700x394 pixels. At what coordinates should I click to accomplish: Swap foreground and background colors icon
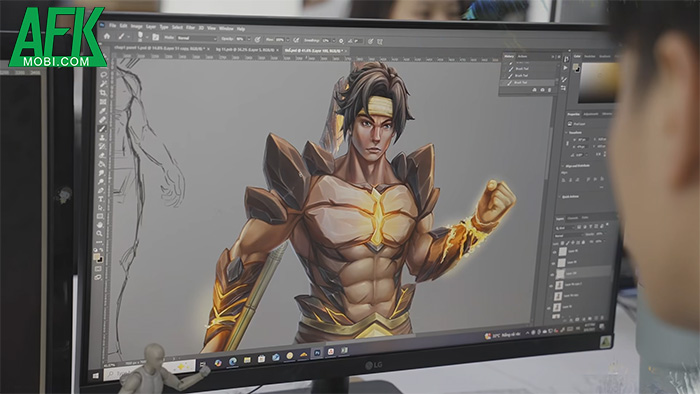101,250
